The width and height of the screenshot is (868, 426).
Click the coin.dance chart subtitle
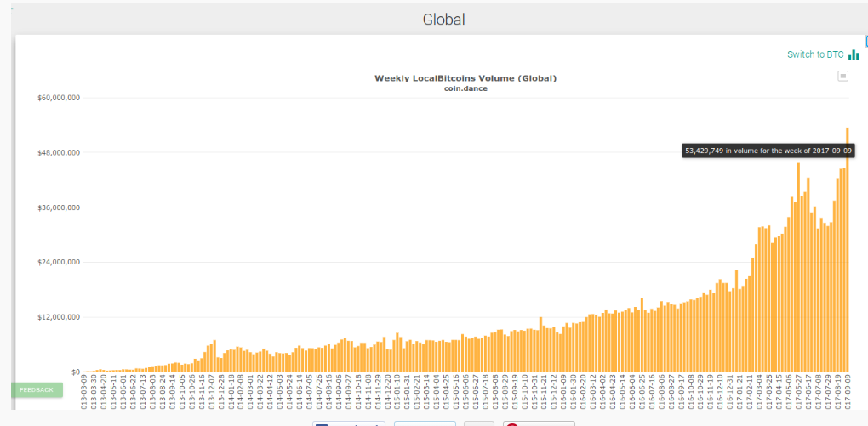465,88
